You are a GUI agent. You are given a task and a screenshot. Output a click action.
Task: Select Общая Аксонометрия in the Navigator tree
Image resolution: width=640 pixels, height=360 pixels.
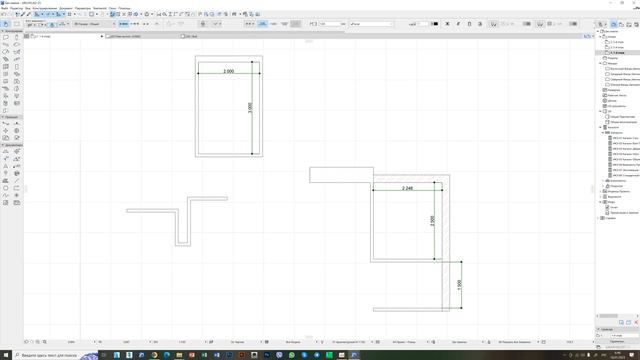623,122
